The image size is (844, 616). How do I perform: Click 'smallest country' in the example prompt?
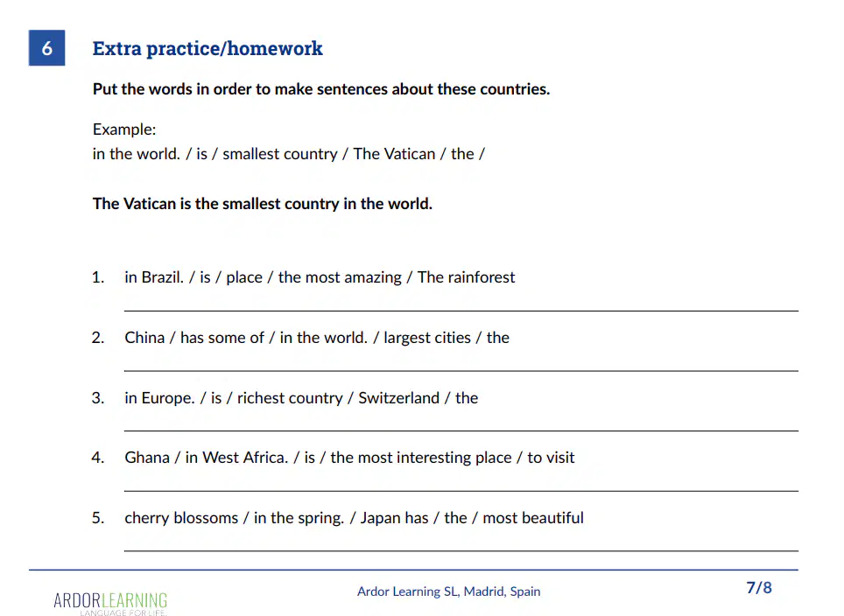point(280,154)
